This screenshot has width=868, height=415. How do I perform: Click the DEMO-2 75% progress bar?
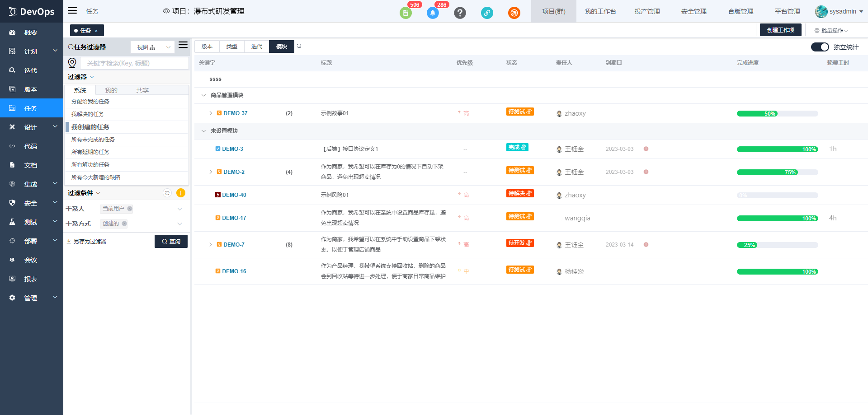777,173
